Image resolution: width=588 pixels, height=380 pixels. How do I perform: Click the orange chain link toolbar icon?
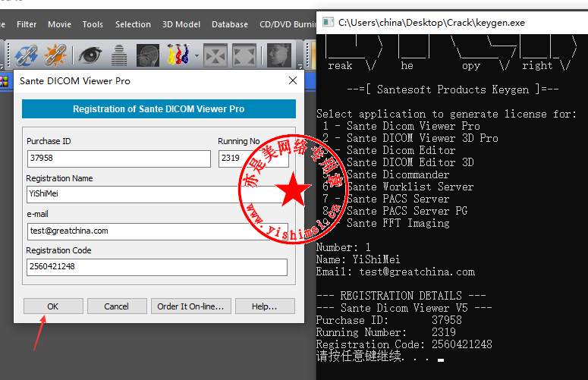click(54, 54)
